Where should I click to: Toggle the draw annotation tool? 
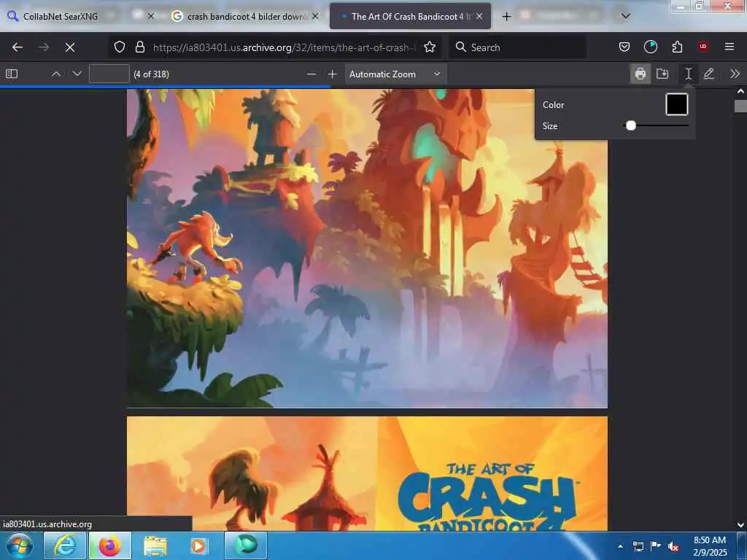tap(709, 74)
